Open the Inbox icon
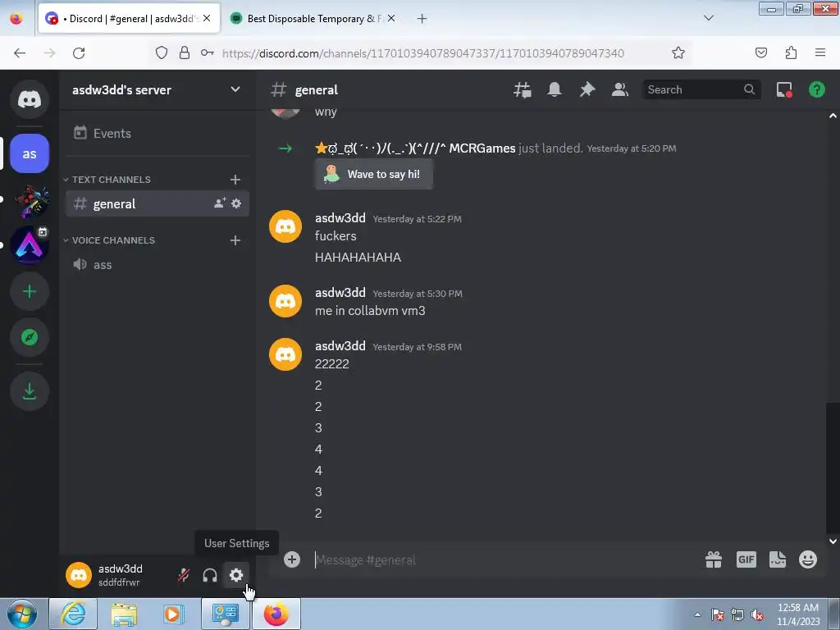 (784, 89)
